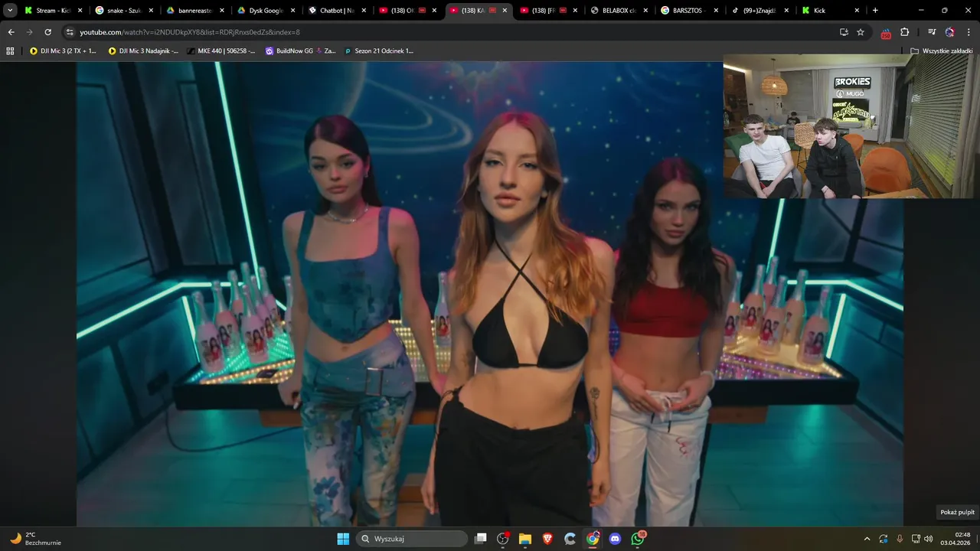
Task: Open Sezon 21 Odcinek 1 bookmark
Action: click(379, 51)
